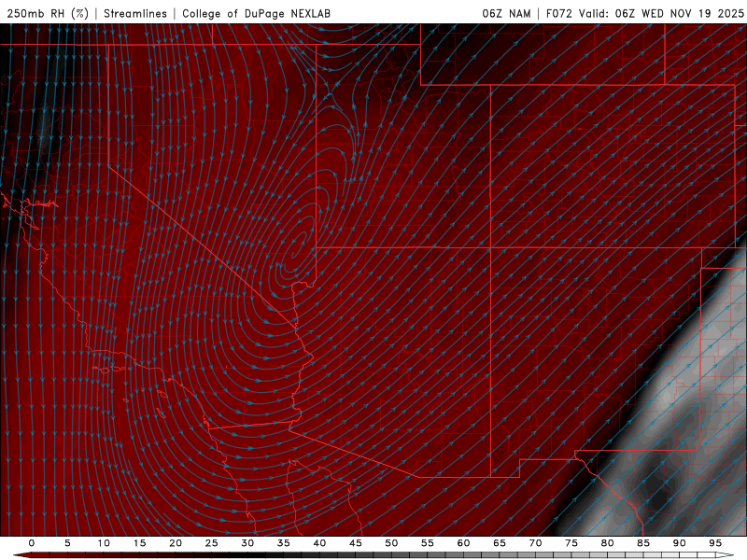Viewport: 747px width, 560px height.
Task: Pick the "30" value on the legend
Action: (x=247, y=543)
